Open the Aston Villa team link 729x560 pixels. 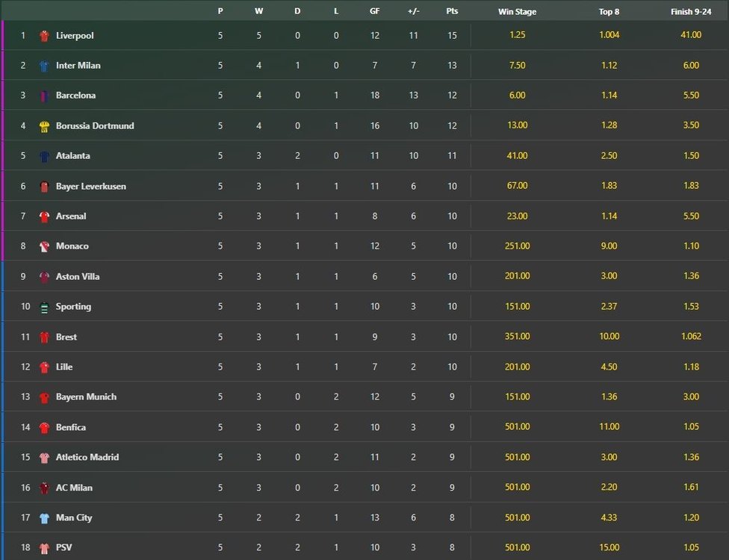78,276
